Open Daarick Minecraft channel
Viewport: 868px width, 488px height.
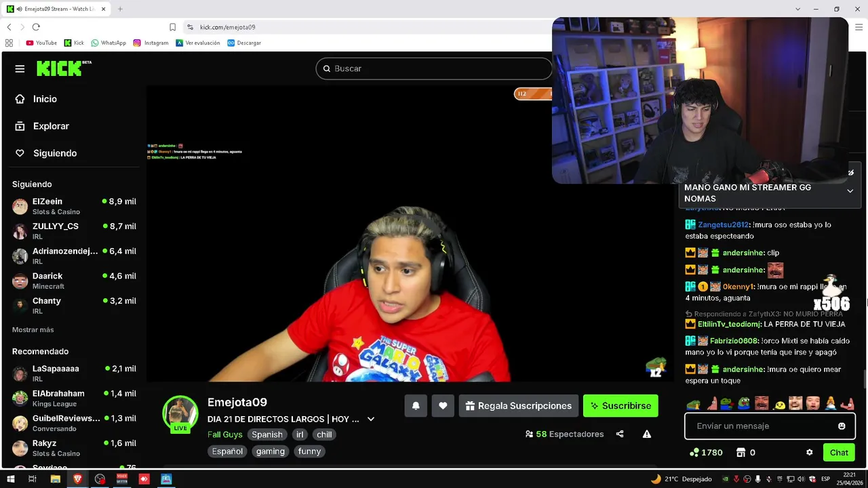(74, 281)
